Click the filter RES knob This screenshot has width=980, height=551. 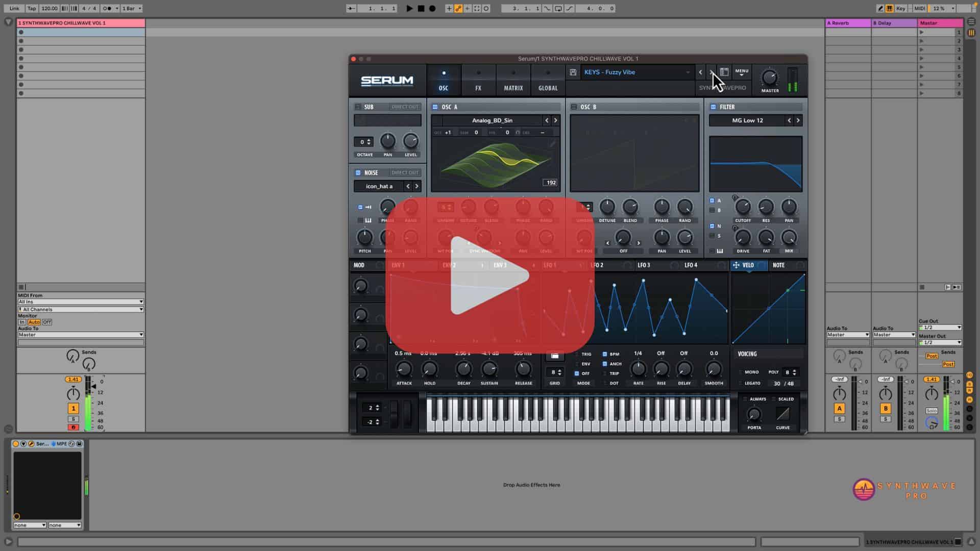coord(766,207)
